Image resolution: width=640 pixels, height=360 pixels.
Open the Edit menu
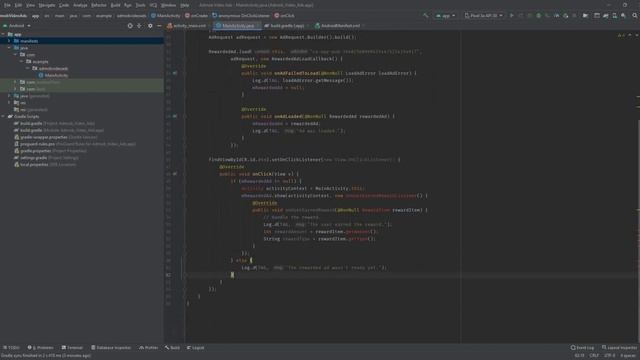(18, 5)
